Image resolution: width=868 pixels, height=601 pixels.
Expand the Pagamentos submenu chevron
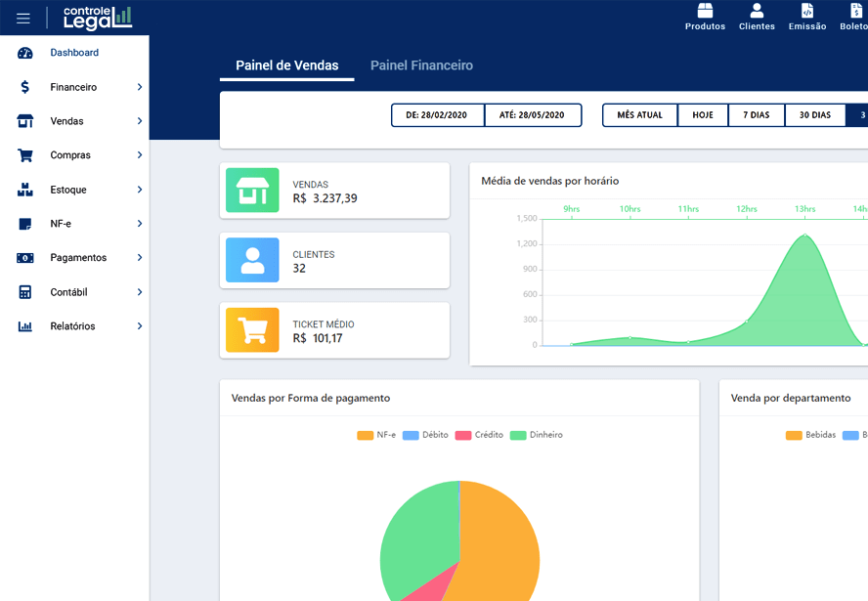tap(140, 257)
